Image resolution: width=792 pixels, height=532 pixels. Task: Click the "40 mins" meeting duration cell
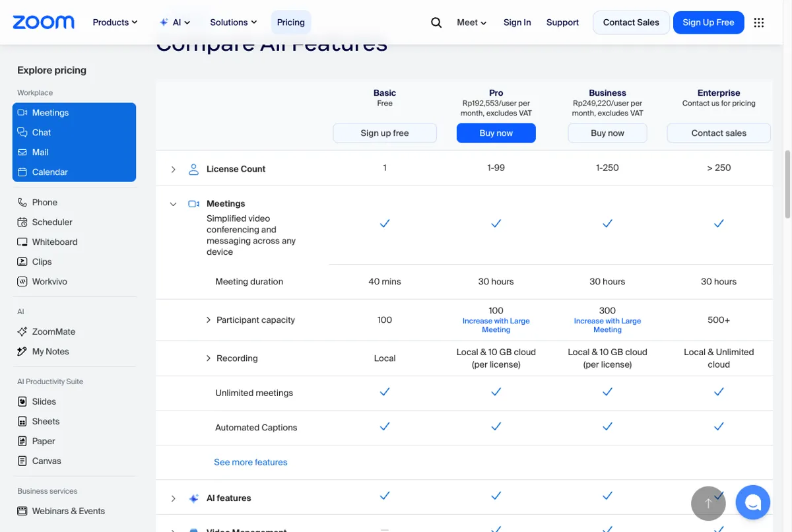385,282
